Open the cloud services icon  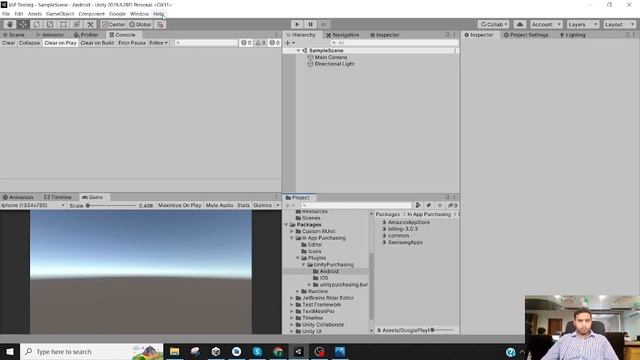click(520, 24)
